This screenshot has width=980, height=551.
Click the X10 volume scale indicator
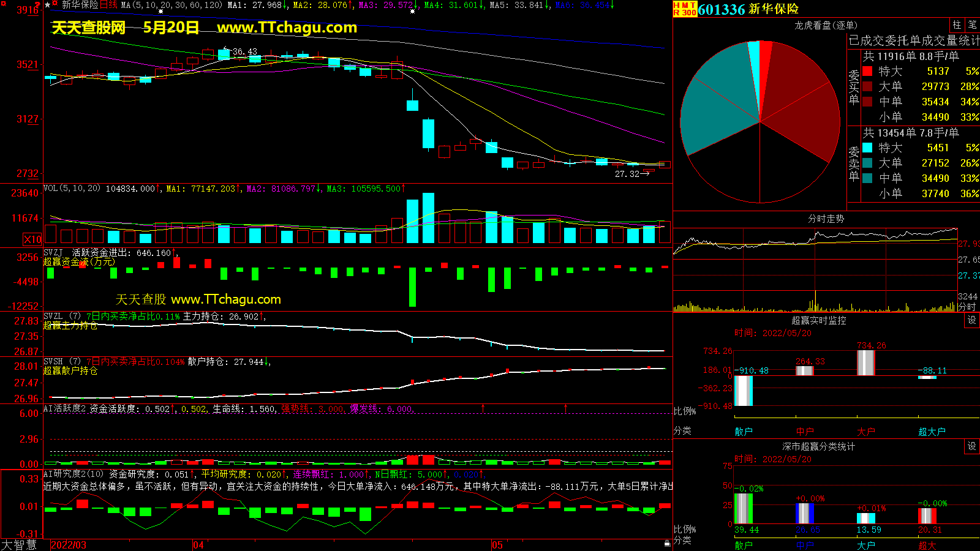click(x=32, y=239)
